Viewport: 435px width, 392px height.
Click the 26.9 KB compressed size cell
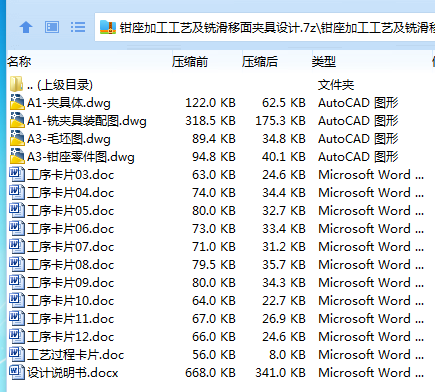point(284,319)
